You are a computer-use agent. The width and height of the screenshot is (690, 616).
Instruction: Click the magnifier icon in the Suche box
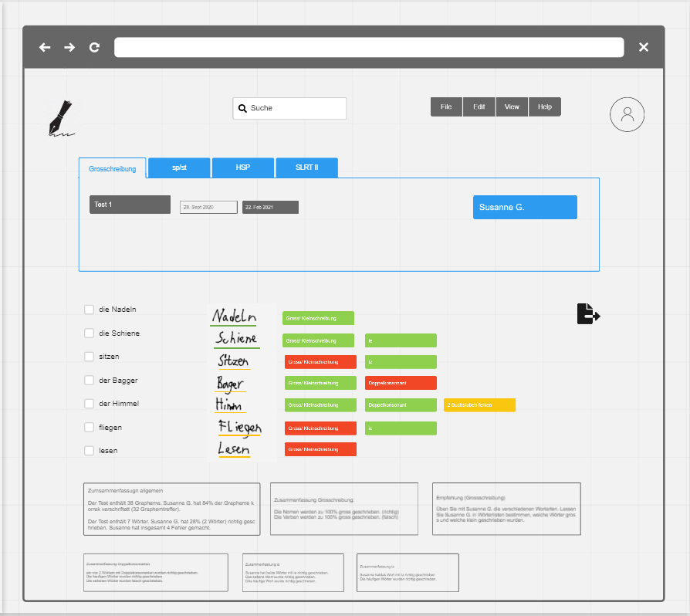pyautogui.click(x=242, y=108)
